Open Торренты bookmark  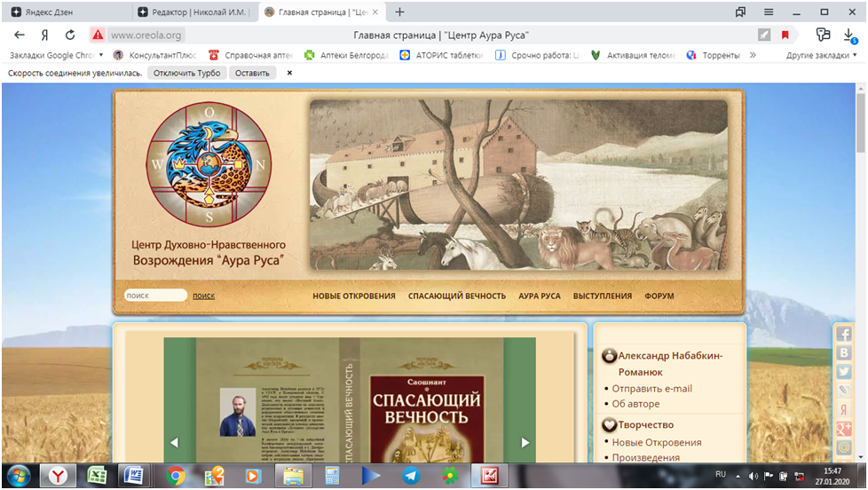tap(714, 55)
